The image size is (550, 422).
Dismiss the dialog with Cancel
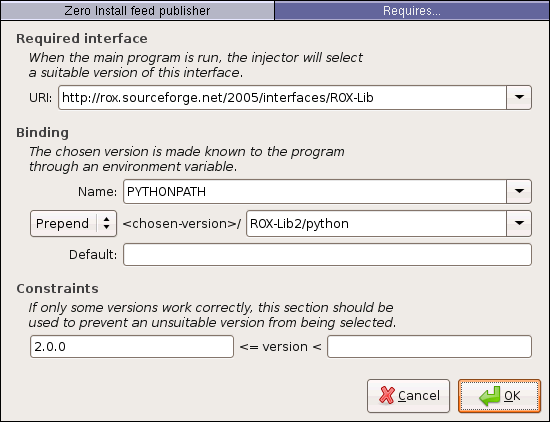point(408,396)
